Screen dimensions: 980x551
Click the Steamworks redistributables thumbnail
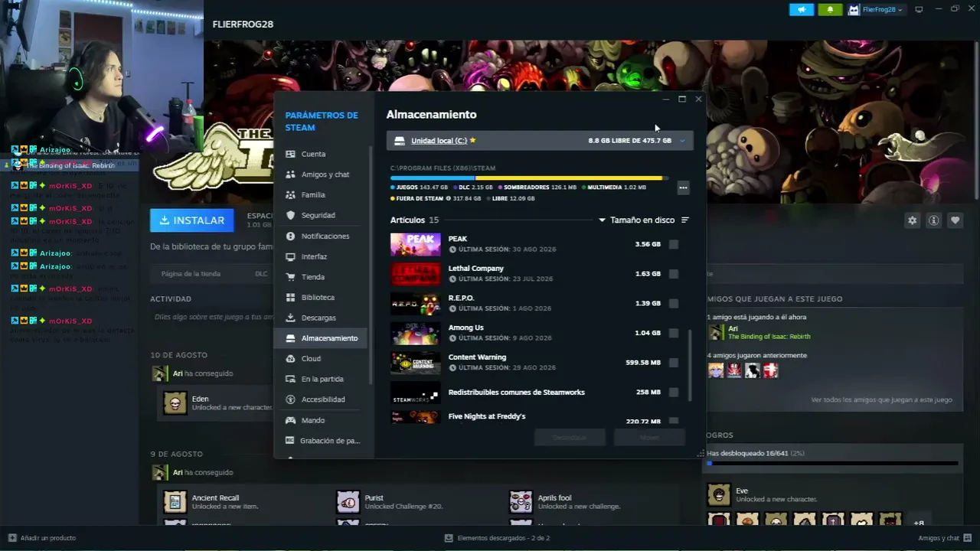[x=416, y=393]
